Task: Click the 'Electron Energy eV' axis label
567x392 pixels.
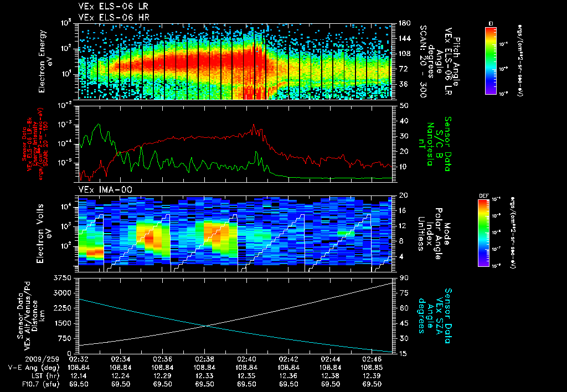Action: [45, 61]
